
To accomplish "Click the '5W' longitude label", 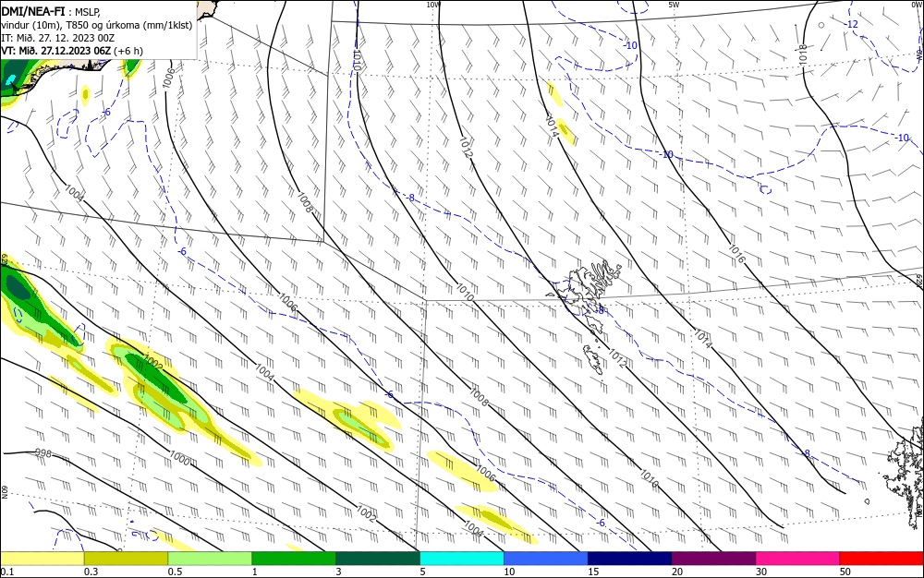I will (x=675, y=5).
